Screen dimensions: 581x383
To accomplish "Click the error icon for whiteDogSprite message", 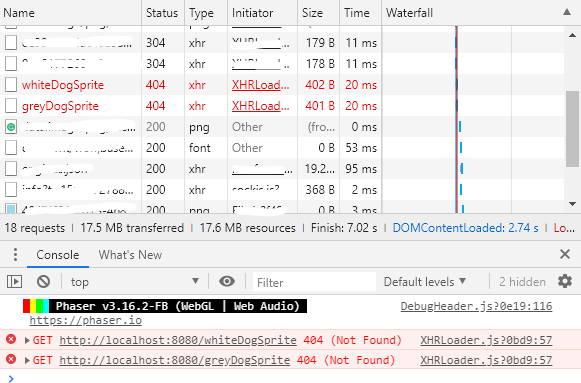I will [11, 339].
